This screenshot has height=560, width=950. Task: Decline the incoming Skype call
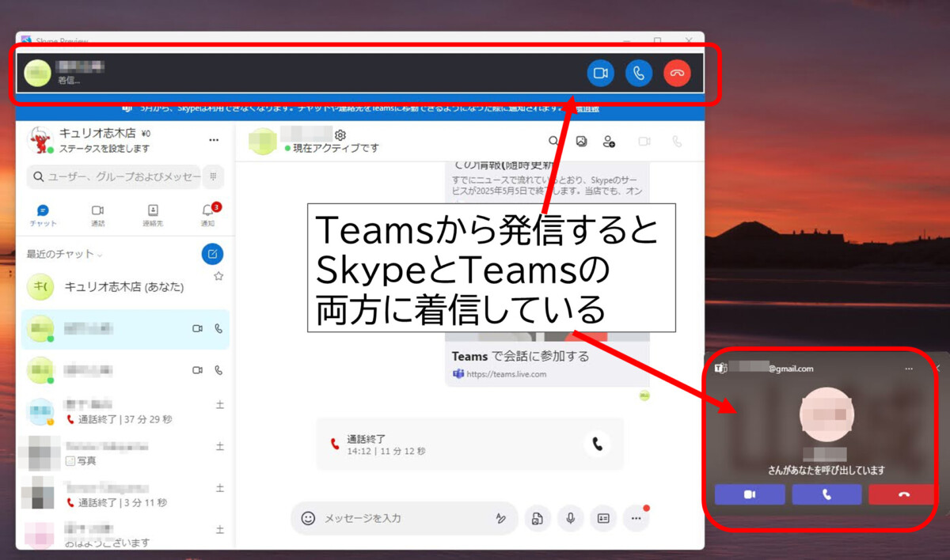click(677, 74)
